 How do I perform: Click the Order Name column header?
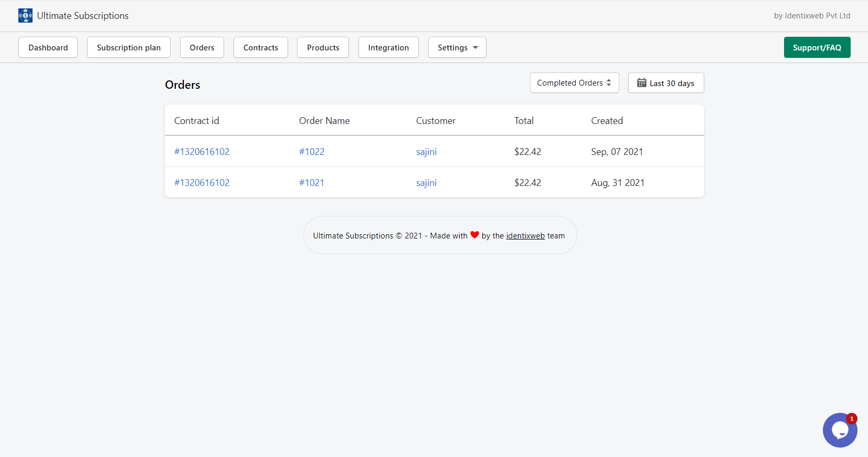[x=324, y=121]
